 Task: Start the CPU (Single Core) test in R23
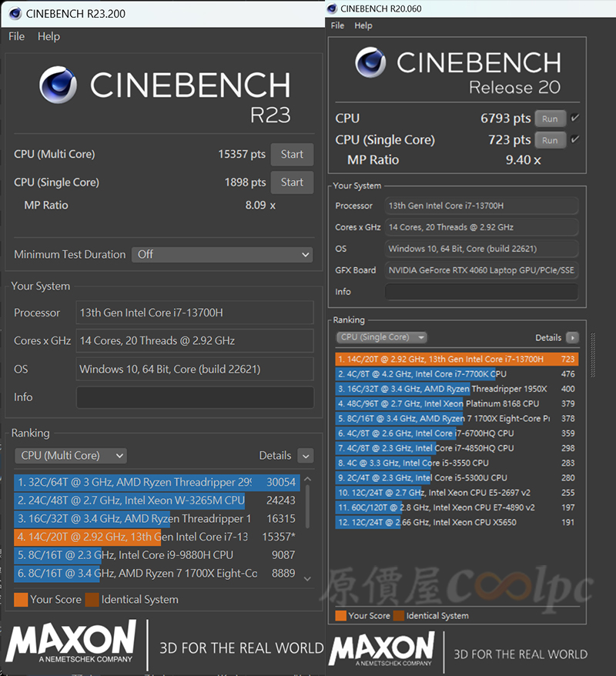292,182
